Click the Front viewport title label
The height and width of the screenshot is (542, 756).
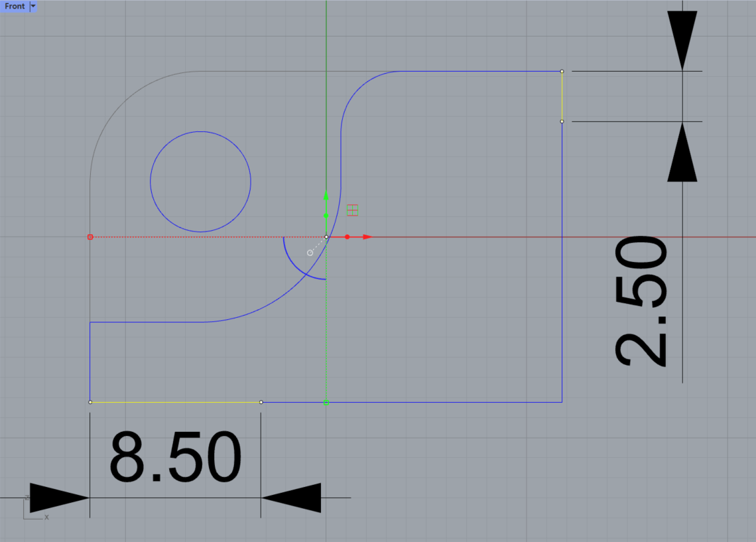(x=15, y=6)
